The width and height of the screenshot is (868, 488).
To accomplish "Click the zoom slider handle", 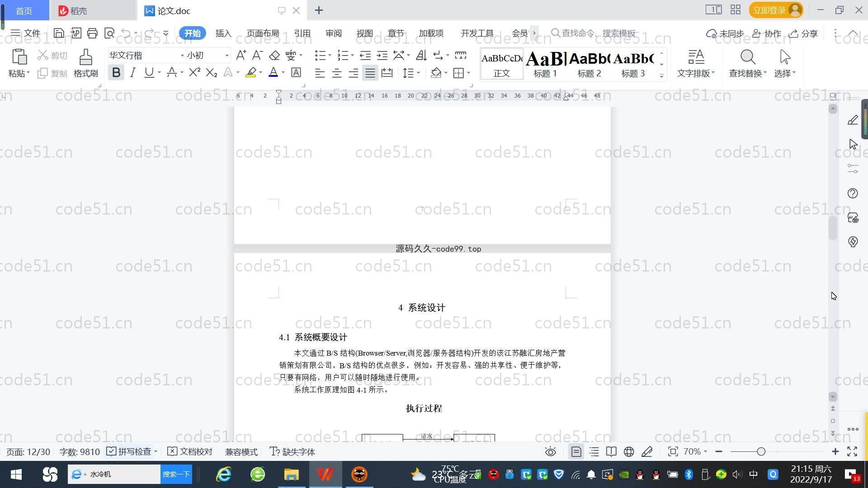I will point(761,452).
